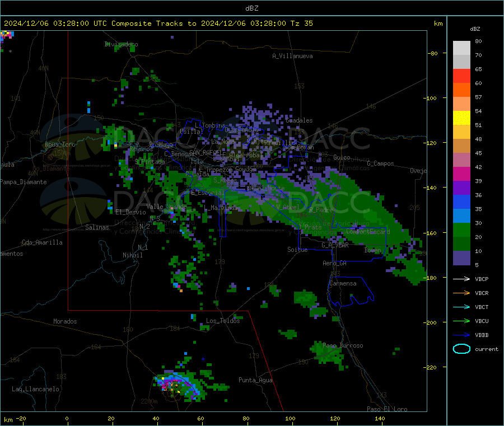
Task: Click the cyan 'current' ellipse symbol in legend
Action: tap(461, 349)
